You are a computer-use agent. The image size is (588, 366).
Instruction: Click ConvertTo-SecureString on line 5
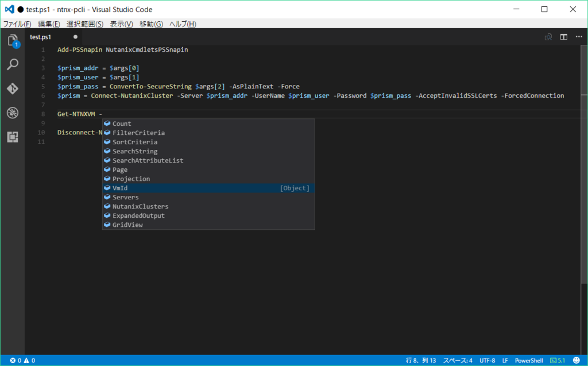tap(150, 86)
